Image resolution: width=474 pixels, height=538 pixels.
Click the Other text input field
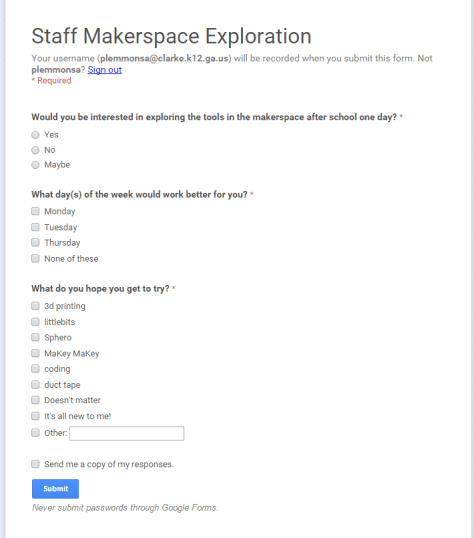(x=127, y=433)
